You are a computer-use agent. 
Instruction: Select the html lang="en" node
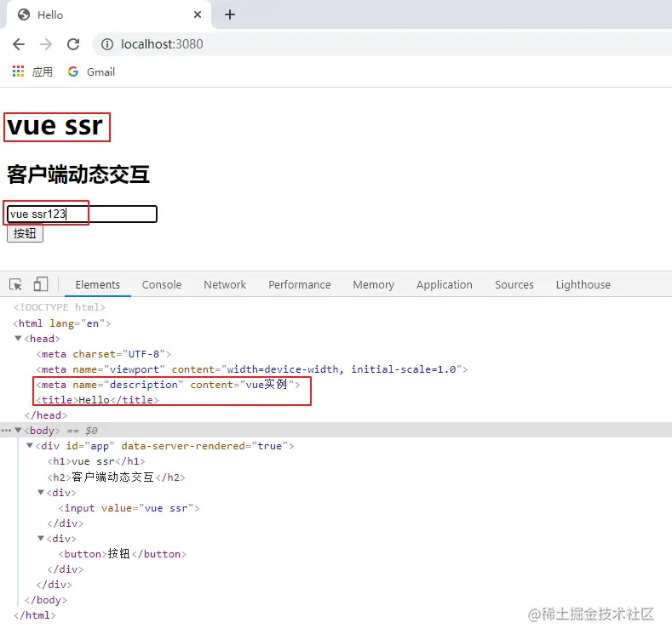point(61,323)
